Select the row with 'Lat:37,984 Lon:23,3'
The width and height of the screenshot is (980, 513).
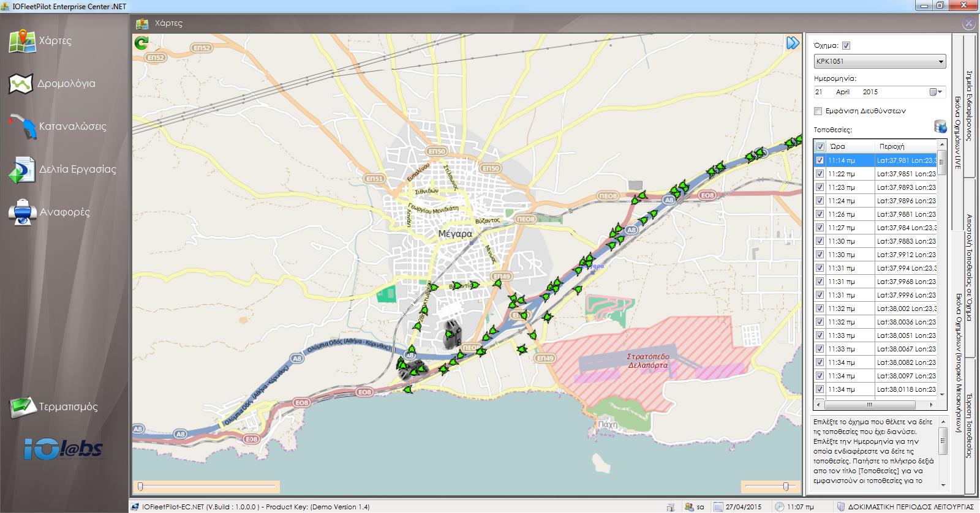click(x=875, y=228)
